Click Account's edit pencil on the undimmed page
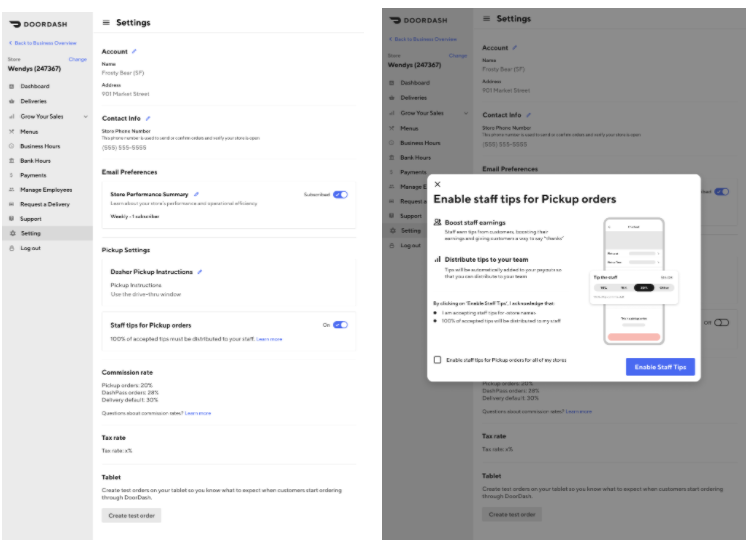 [134, 51]
